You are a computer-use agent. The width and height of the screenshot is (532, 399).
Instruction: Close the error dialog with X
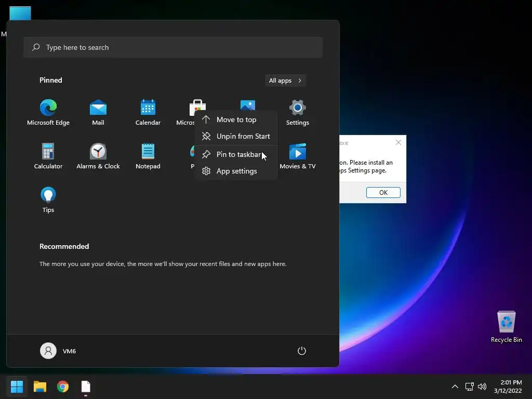point(398,142)
